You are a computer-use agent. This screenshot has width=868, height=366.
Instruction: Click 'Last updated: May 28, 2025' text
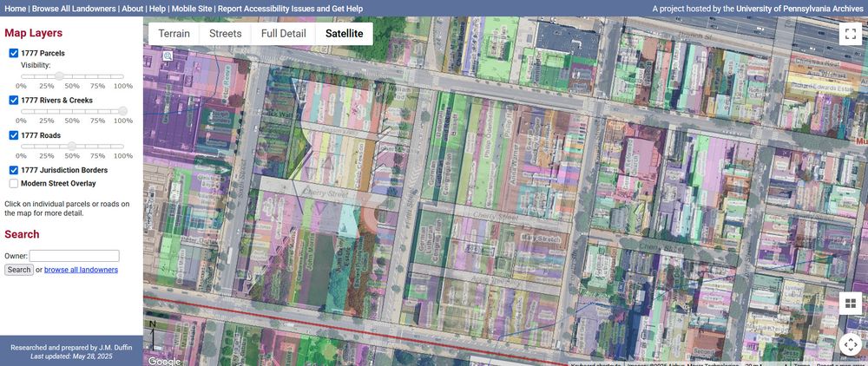tap(71, 356)
